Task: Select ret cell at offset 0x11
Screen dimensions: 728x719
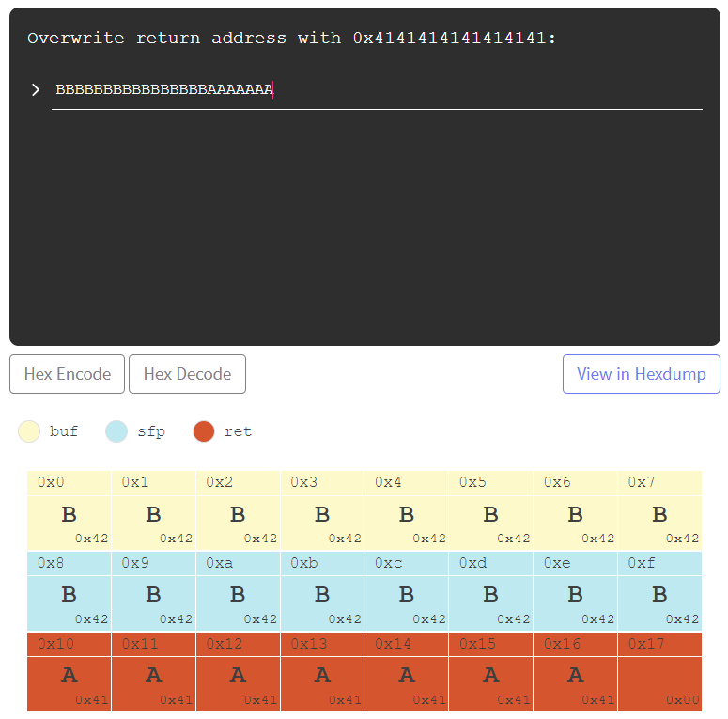Action: click(153, 672)
